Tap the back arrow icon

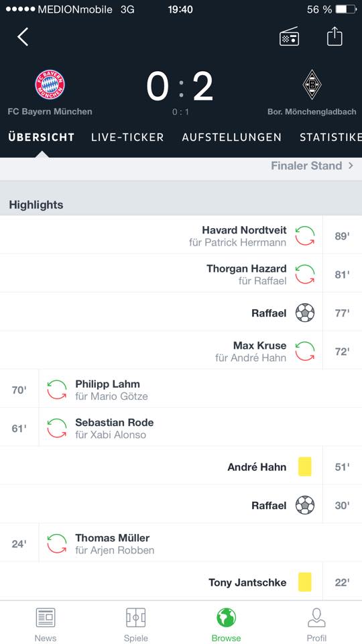pos(23,37)
